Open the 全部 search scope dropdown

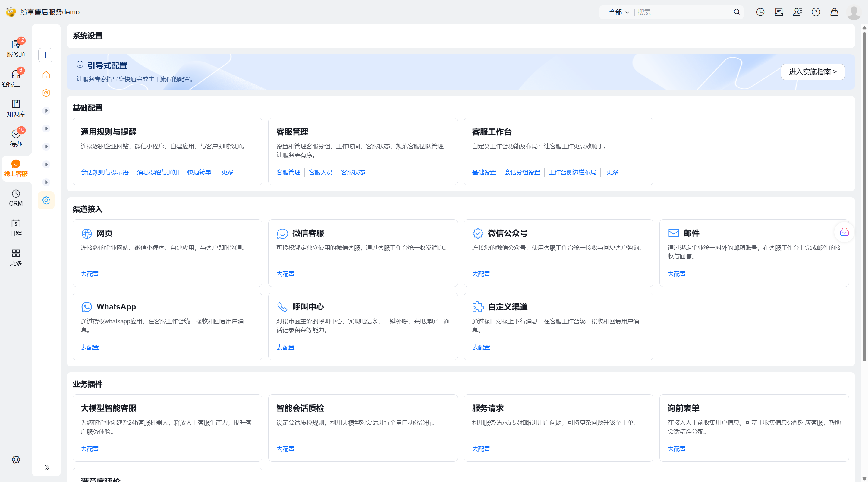pos(619,12)
